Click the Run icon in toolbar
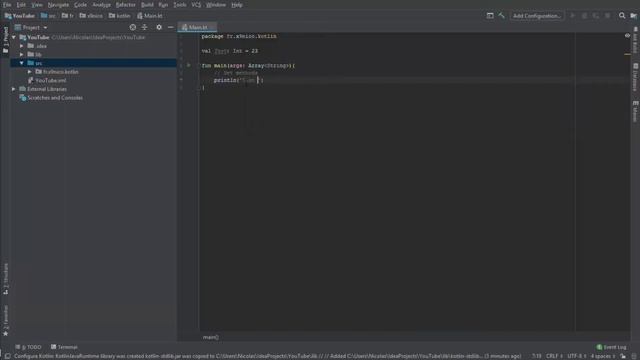640x360 pixels. (x=573, y=16)
